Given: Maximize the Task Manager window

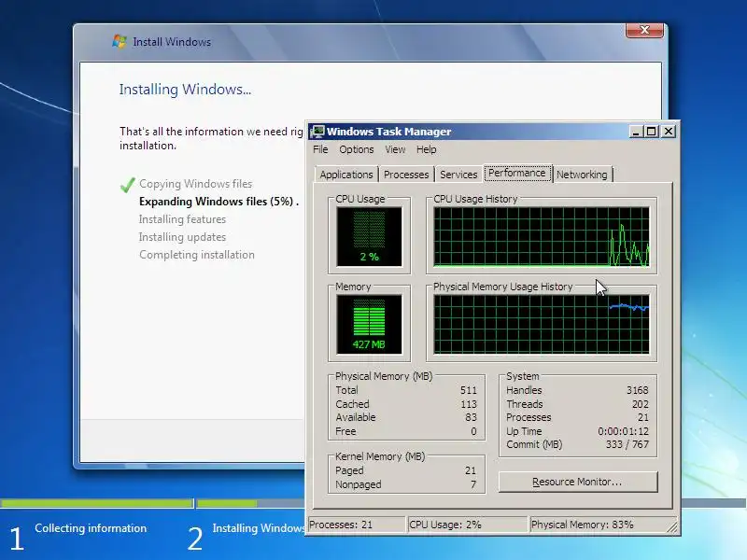Looking at the screenshot, I should coord(651,132).
